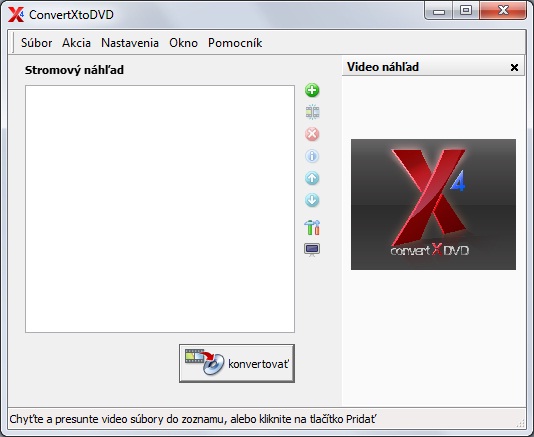Click the ConvertXtoDVD logo preview image
534x437 pixels.
pyautogui.click(x=433, y=204)
